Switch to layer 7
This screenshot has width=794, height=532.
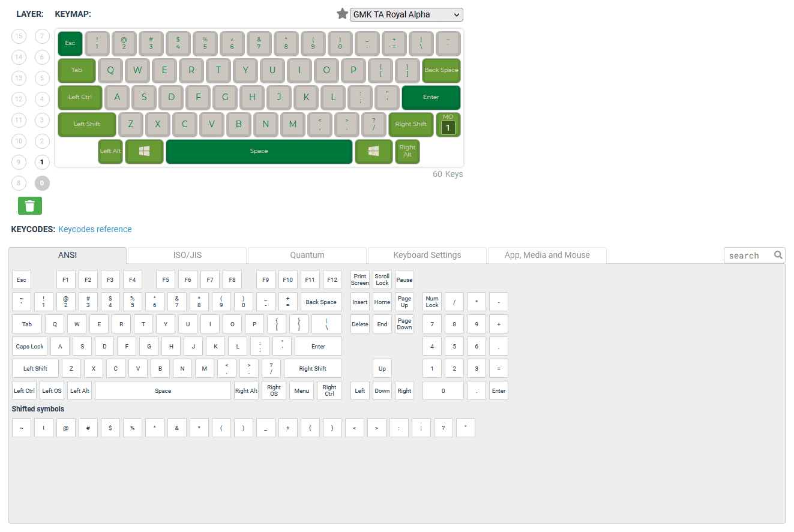coord(42,36)
